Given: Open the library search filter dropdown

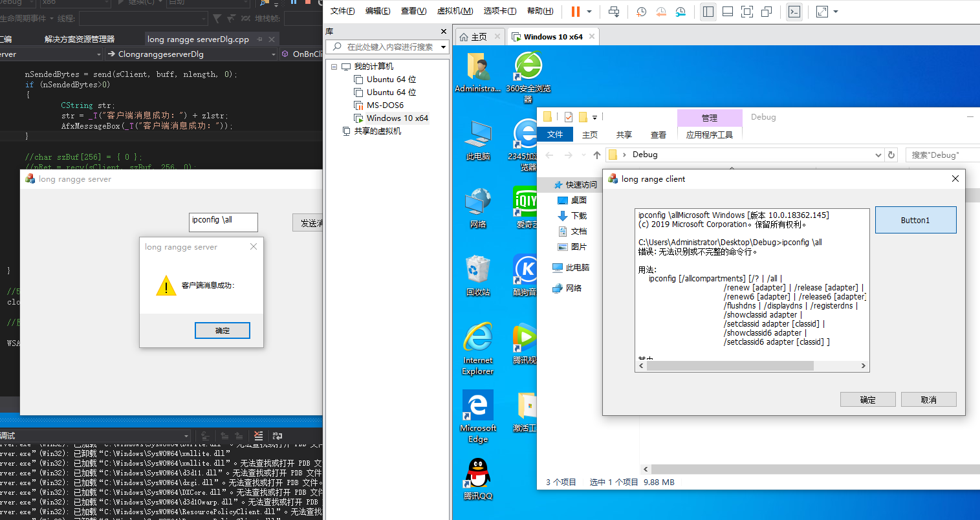Looking at the screenshot, I should 443,47.
